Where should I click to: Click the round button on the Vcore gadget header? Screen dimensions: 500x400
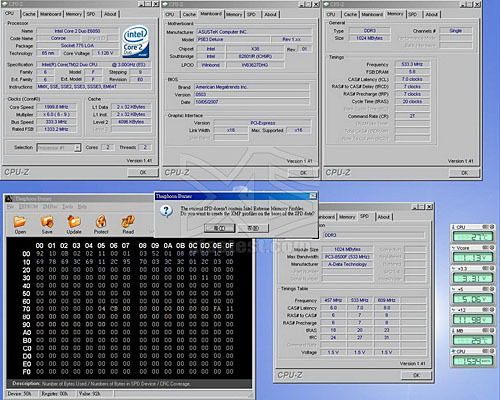492,248
